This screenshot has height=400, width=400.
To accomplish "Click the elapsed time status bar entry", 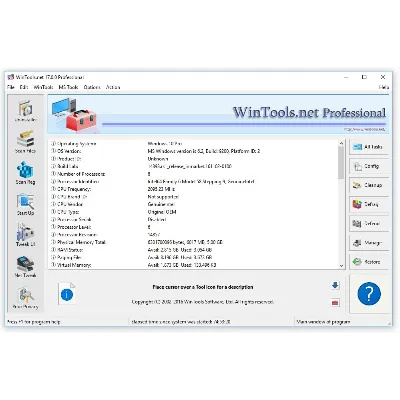I will 181,322.
